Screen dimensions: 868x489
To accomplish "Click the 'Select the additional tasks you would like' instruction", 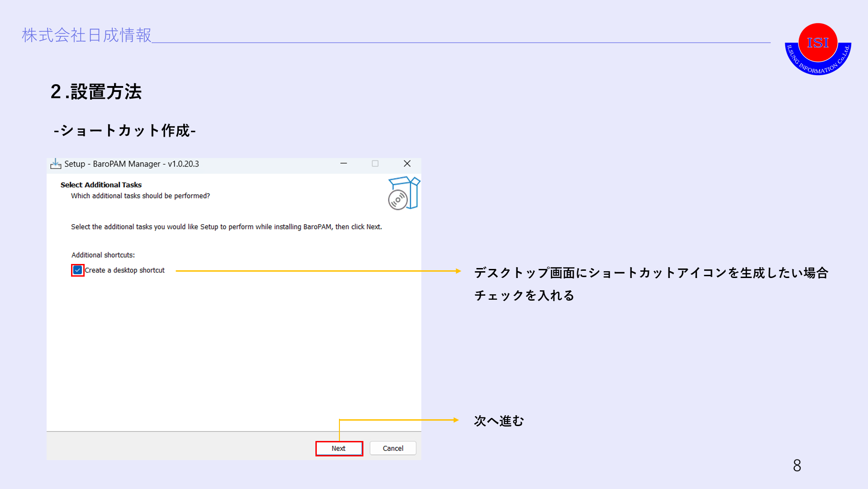I will [x=226, y=227].
